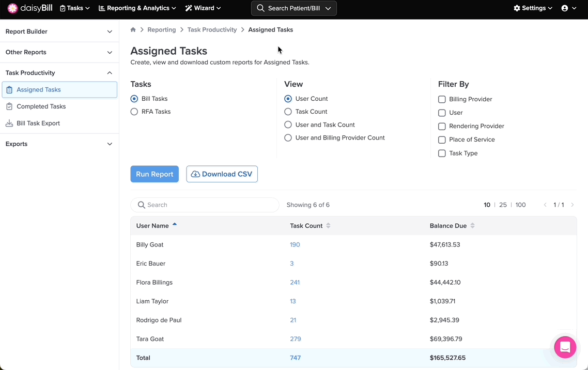Click the Task Count column sort arrows
The image size is (588, 370).
pos(328,226)
